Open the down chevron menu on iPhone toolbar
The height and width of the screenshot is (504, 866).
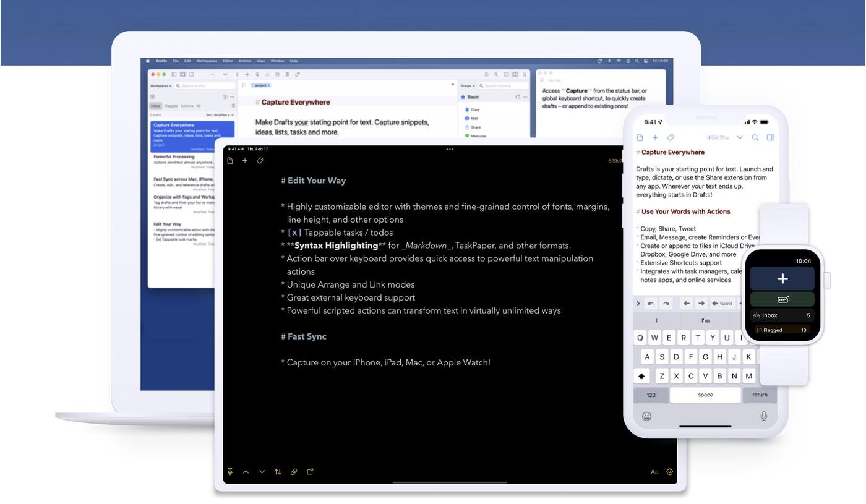(x=739, y=138)
